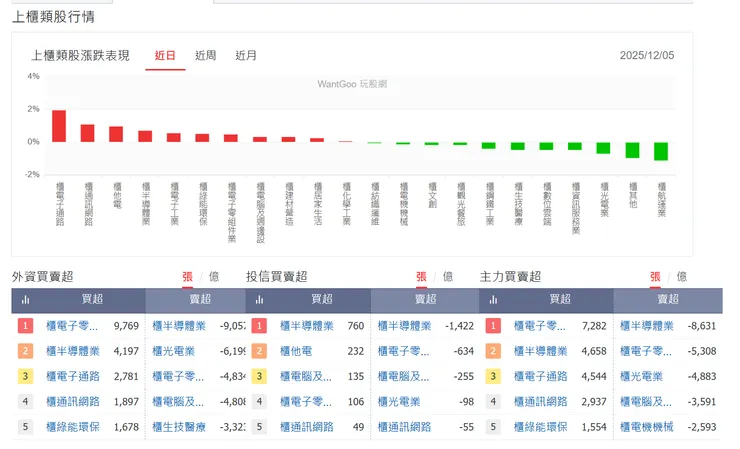Click rank 5 badge in 主力買賣超 table
This screenshot has height=449, width=740.
[x=493, y=427]
